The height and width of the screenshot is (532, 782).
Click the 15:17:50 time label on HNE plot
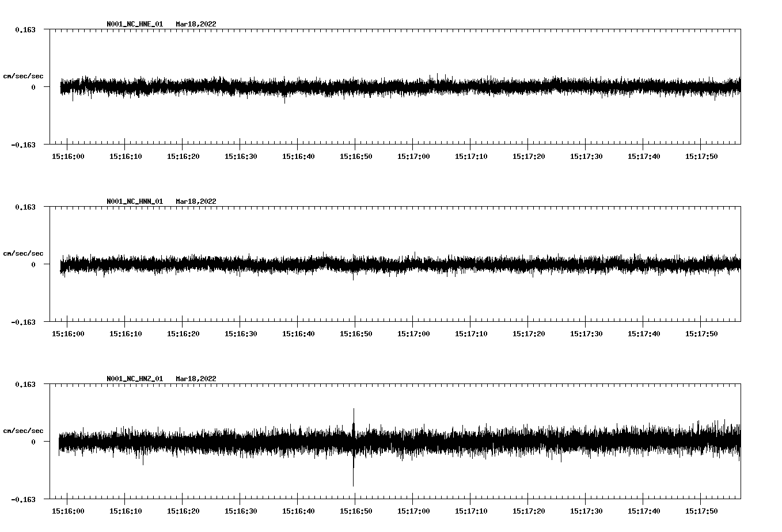[701, 157]
